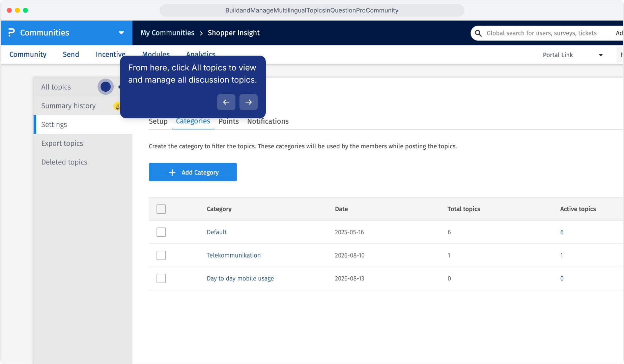
Task: Click the Shopper Insight breadcrumb
Action: pos(234,33)
